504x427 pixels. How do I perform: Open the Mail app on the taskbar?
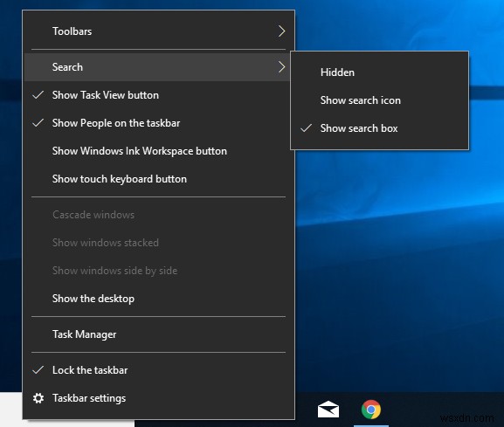[328, 410]
